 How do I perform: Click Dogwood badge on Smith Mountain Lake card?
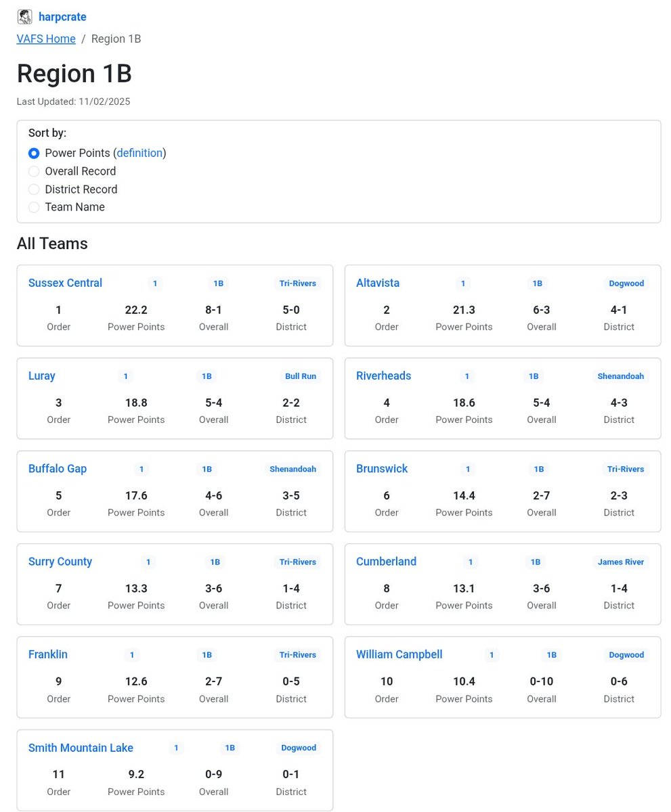tap(299, 748)
